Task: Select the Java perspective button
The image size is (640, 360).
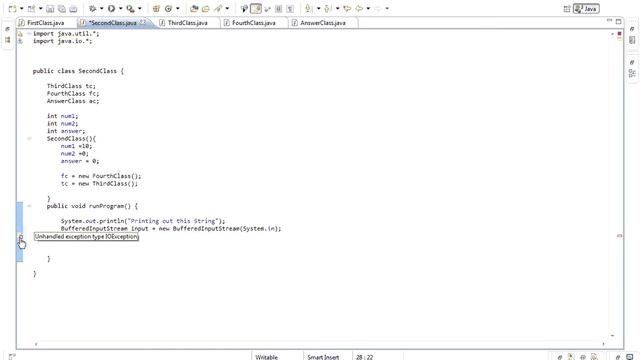Action: tap(586, 9)
